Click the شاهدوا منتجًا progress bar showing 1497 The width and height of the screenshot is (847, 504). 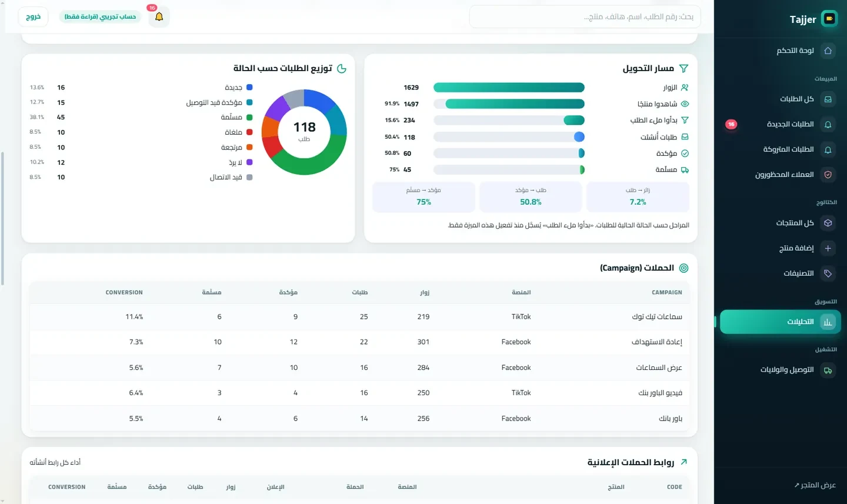(509, 104)
